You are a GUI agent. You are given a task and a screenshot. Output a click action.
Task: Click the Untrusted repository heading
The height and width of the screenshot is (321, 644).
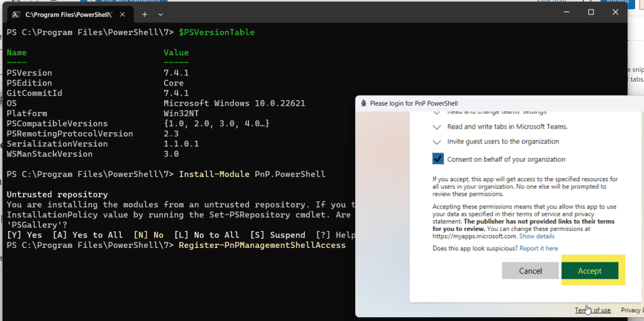tap(57, 194)
